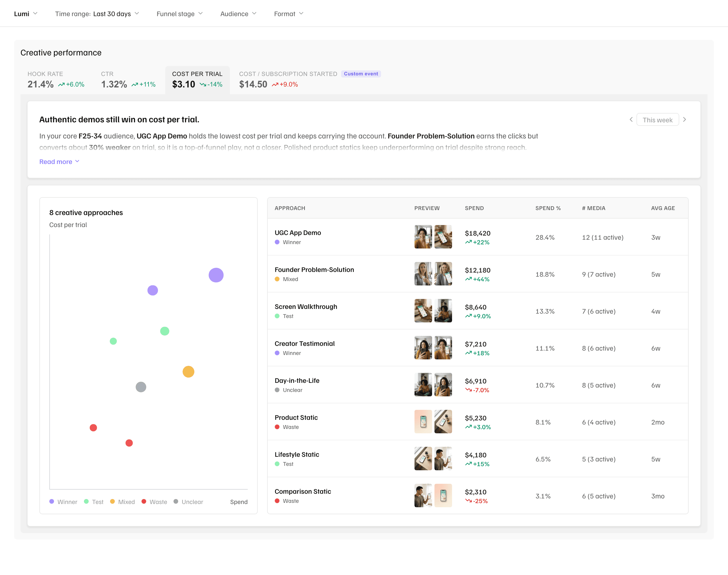The width and height of the screenshot is (728, 575).
Task: Open the Product Static approach
Action: pyautogui.click(x=478, y=422)
